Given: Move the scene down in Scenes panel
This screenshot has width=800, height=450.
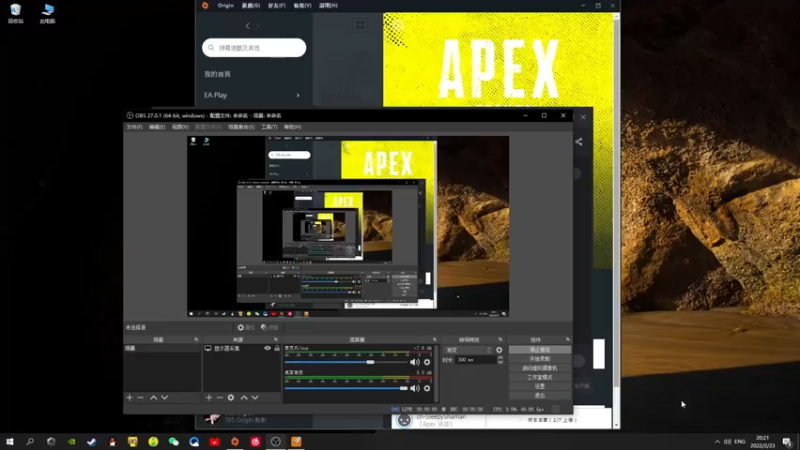Looking at the screenshot, I should [164, 397].
